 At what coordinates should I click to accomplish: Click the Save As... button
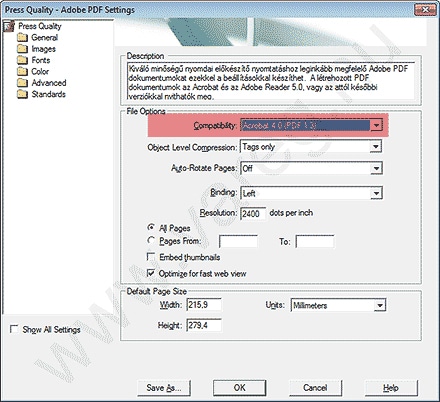pos(164,388)
